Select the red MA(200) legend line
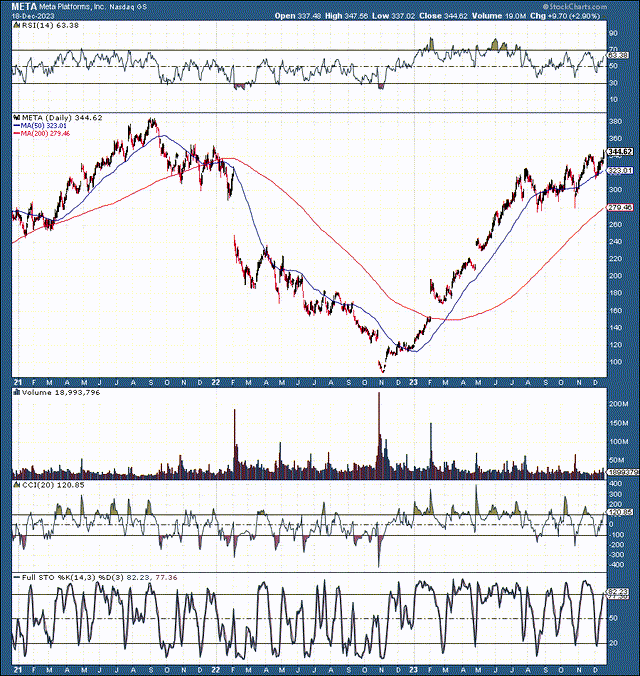Viewport: 640px width, 676px height. 17,134
